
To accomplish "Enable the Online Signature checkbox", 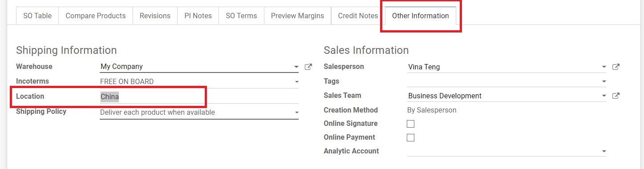I will 411,124.
